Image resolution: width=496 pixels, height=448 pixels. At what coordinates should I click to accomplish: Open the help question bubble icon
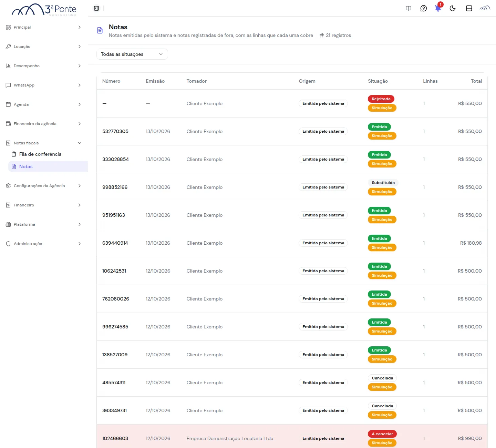pos(424,8)
